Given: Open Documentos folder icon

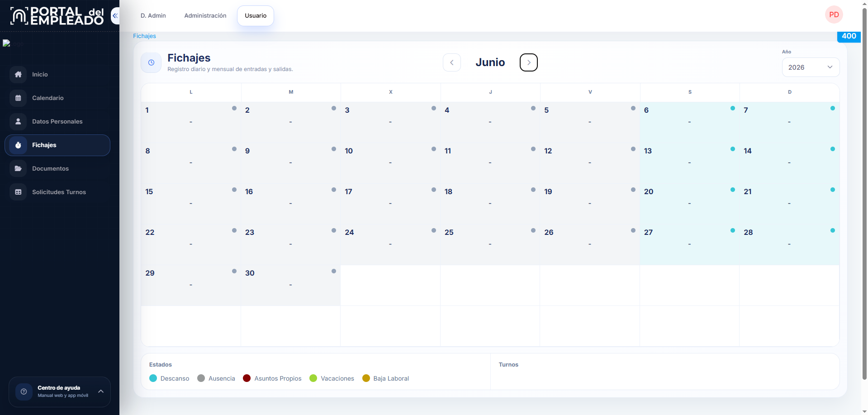Looking at the screenshot, I should click(18, 168).
